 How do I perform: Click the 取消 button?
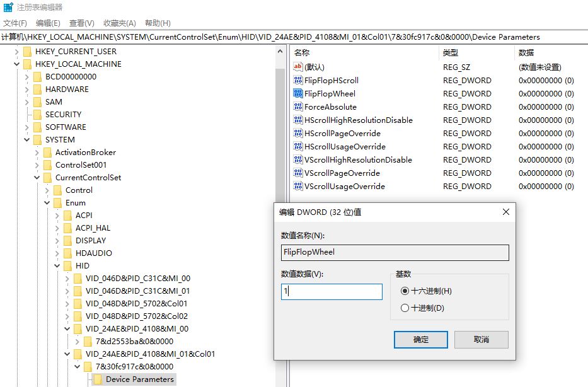click(481, 340)
